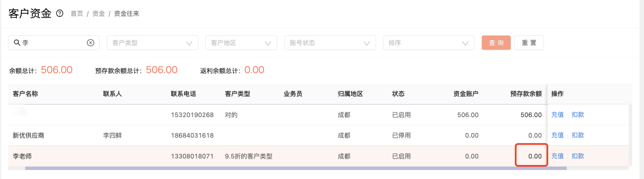Click 充值 in the 506.00 balance row
This screenshot has height=179, width=644.
(x=557, y=115)
